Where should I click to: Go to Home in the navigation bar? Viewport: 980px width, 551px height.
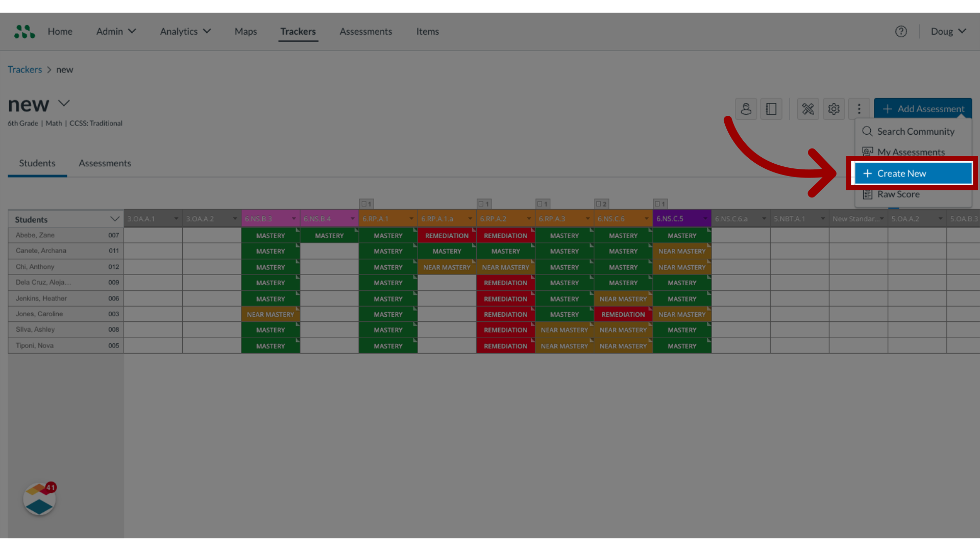[x=60, y=32]
